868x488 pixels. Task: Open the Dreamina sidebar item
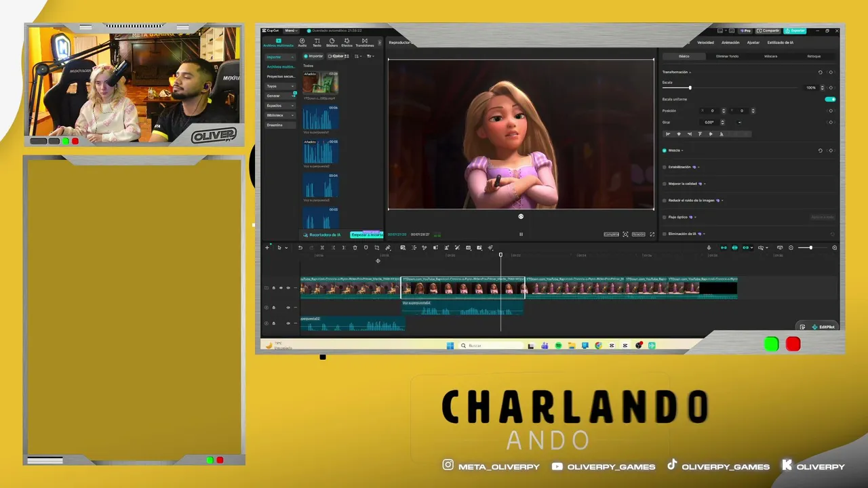tap(280, 125)
